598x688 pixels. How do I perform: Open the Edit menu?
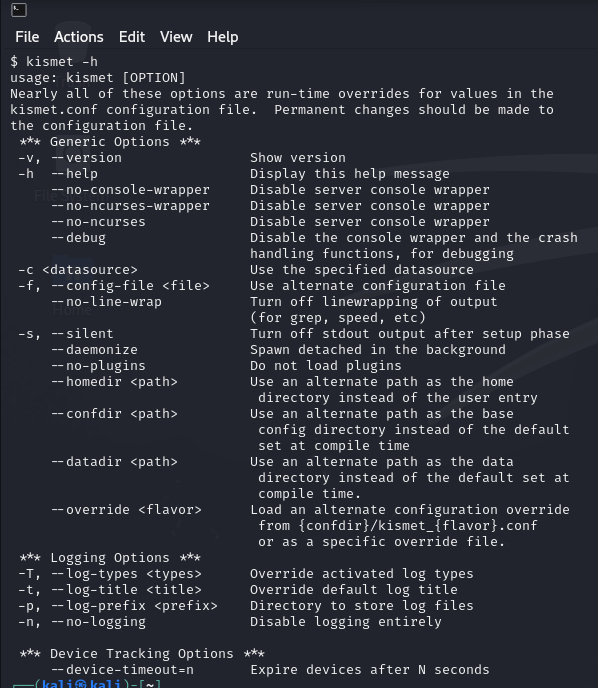[132, 37]
